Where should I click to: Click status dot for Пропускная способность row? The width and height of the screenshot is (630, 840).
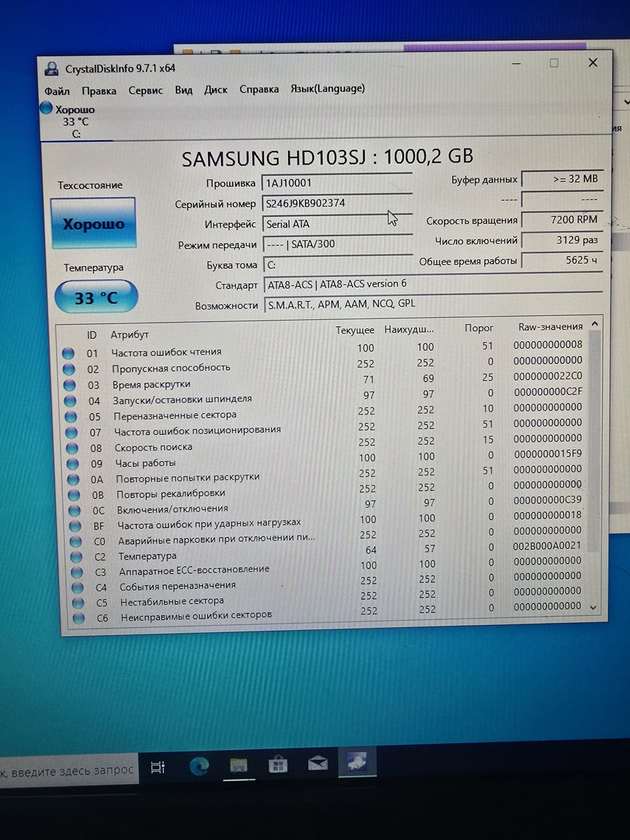69,369
